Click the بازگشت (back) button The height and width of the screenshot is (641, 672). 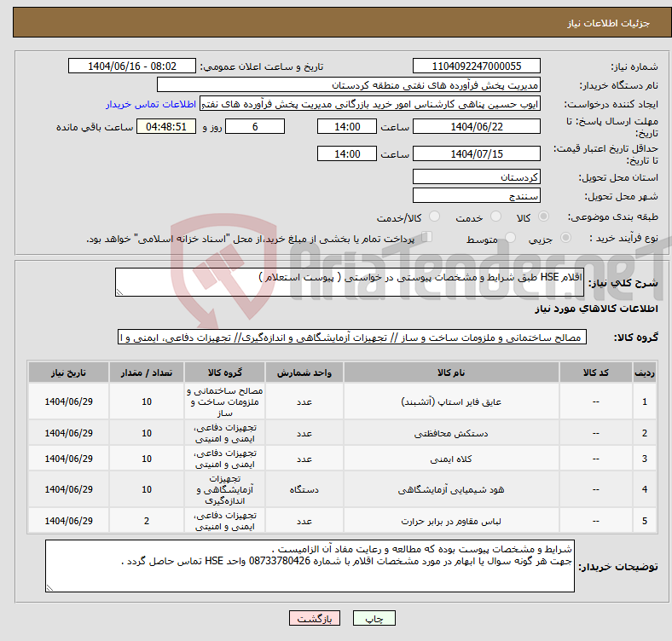tap(315, 618)
